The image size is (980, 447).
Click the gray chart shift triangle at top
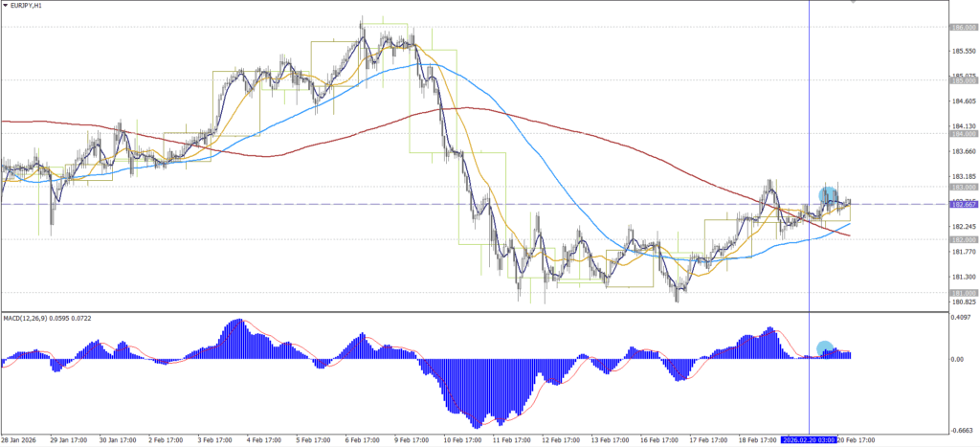(x=852, y=3)
